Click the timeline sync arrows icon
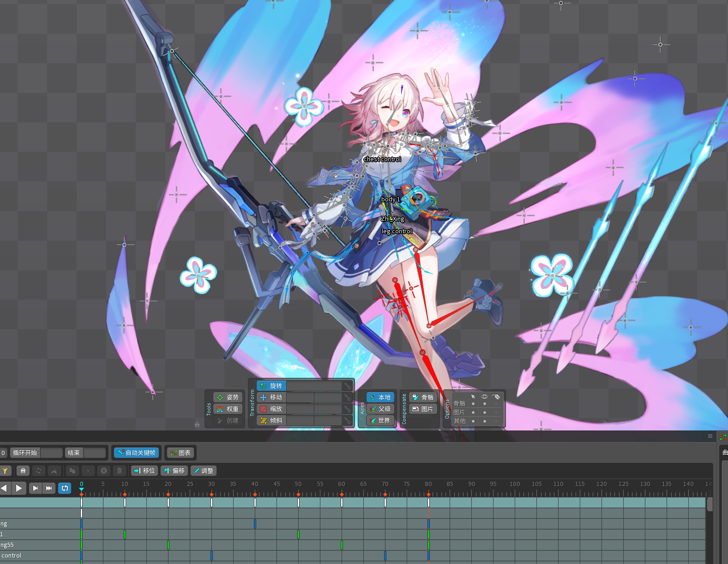This screenshot has height=564, width=728. 39,471
